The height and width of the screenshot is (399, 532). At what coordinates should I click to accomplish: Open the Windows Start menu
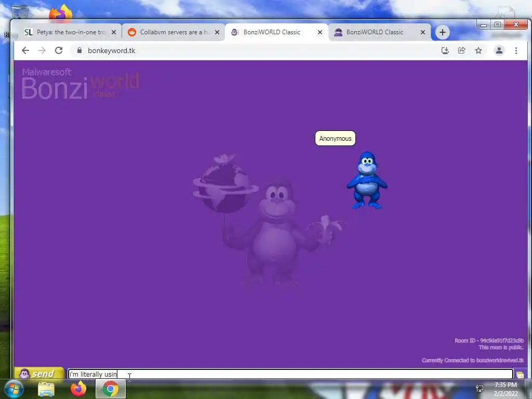pyautogui.click(x=14, y=389)
